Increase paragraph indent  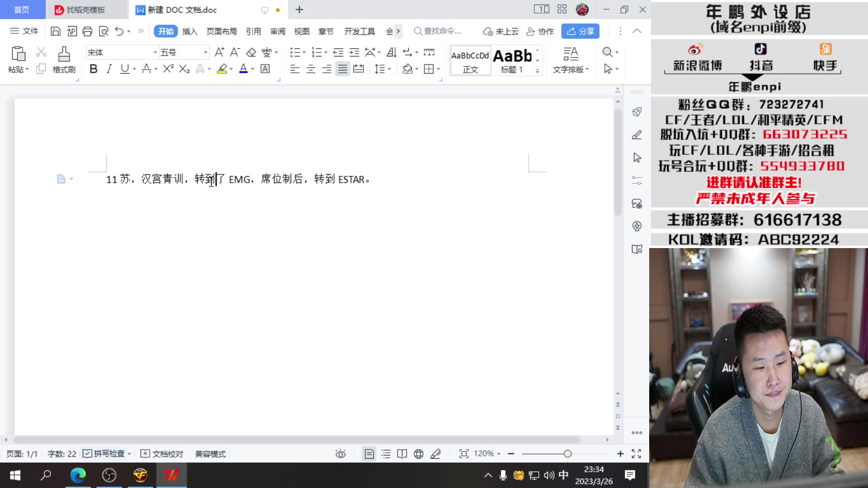point(354,52)
